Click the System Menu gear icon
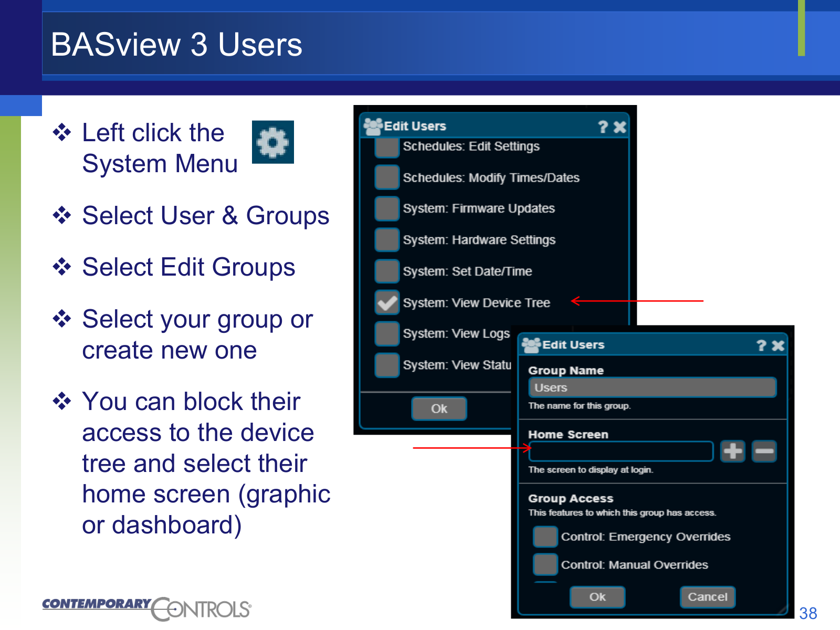Screen dimensions: 840x630 273,142
